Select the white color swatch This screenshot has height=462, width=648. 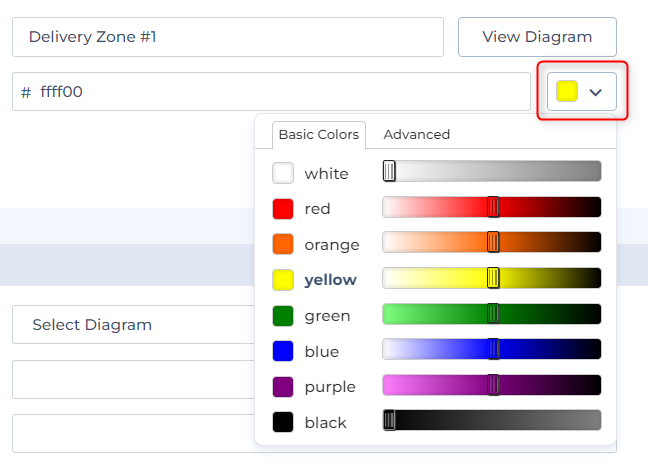coord(283,173)
